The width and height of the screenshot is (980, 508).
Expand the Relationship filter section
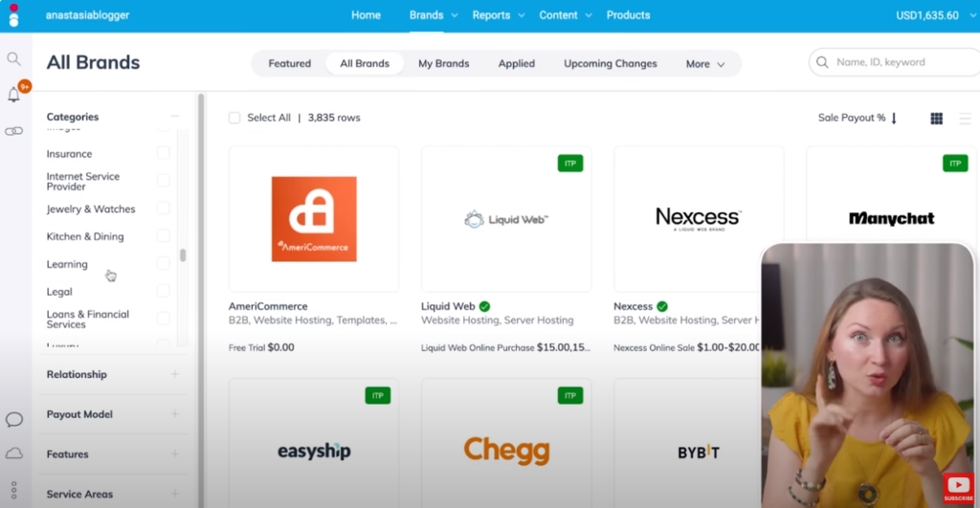175,374
